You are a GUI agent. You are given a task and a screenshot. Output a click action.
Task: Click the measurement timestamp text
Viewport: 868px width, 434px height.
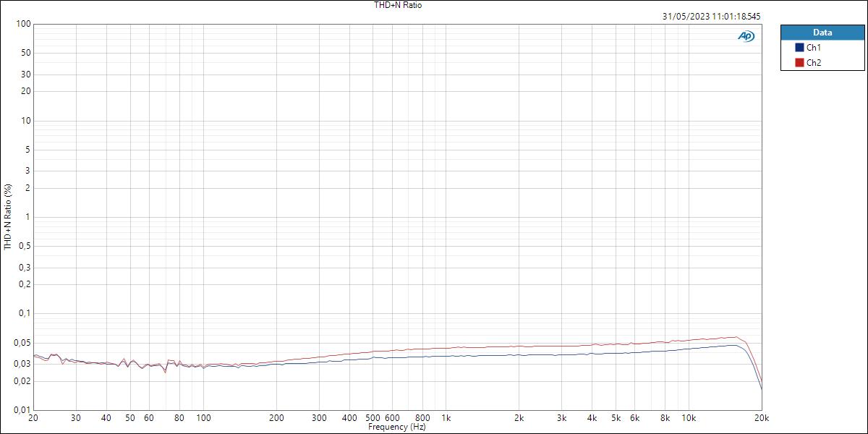point(712,16)
